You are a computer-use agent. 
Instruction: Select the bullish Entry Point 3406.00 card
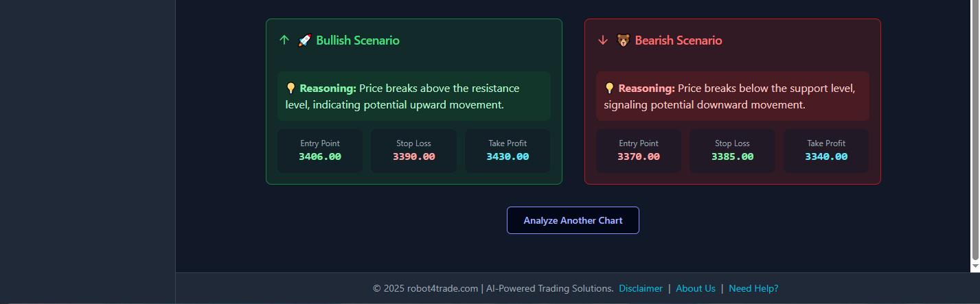320,151
